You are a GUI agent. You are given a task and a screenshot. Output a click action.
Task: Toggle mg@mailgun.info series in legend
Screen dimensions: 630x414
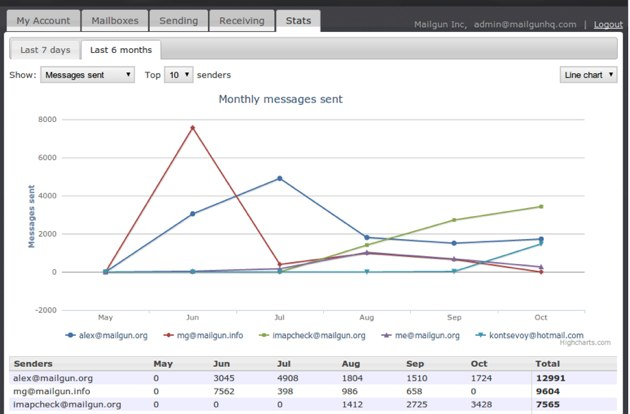point(203,335)
